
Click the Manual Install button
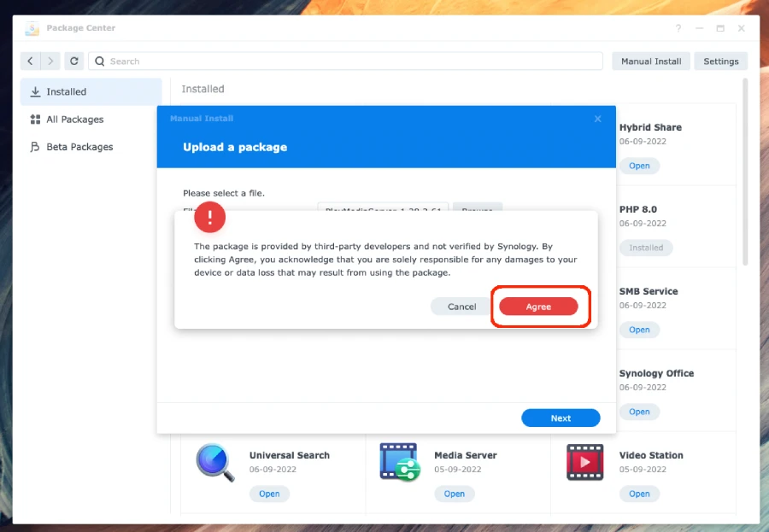(x=651, y=61)
